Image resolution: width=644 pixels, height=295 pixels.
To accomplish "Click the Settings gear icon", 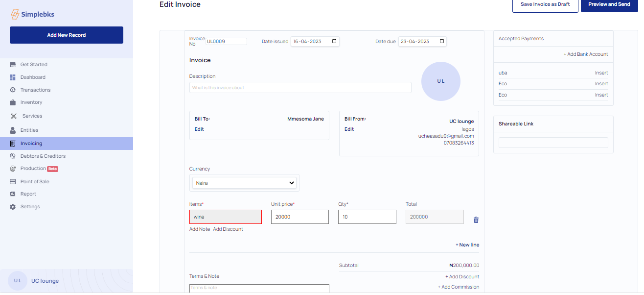I will coord(13,207).
